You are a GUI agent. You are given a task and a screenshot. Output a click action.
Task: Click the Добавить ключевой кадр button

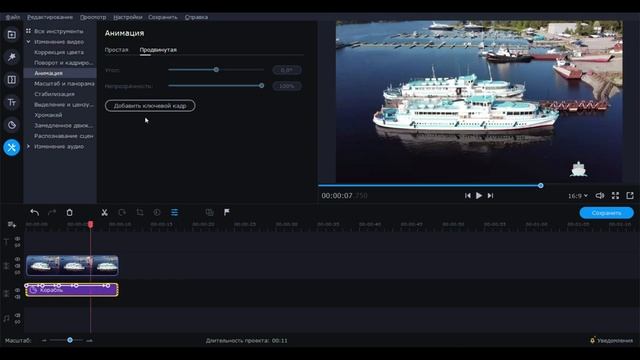(150, 106)
